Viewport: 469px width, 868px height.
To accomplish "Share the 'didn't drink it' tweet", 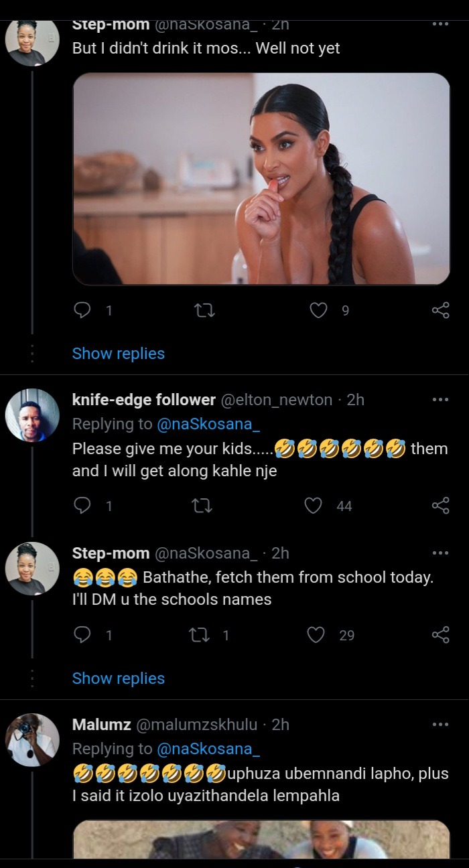I will (x=440, y=310).
